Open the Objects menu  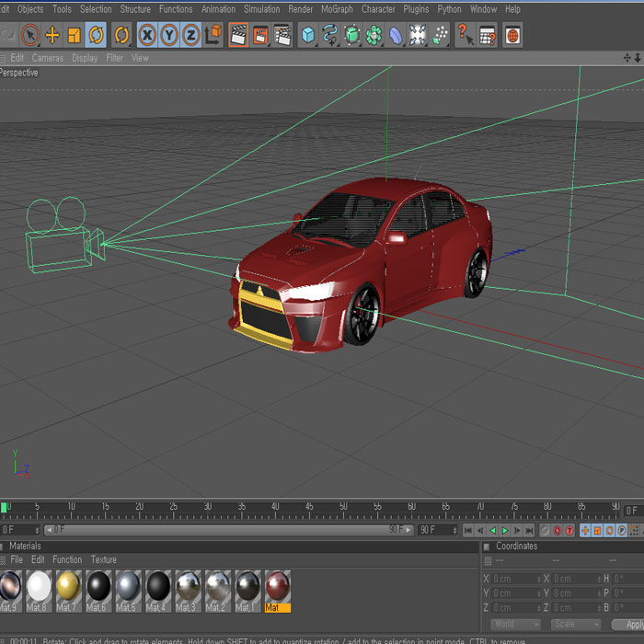[30, 9]
